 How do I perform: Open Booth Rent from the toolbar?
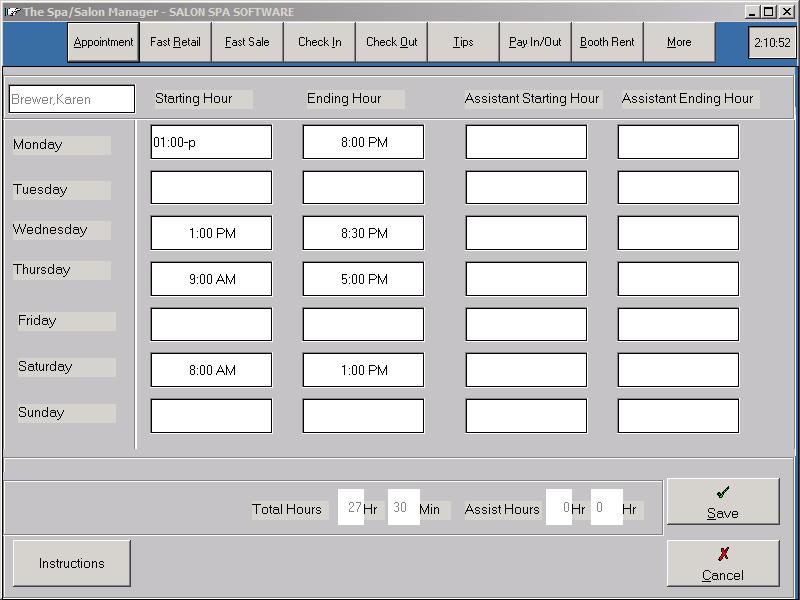click(607, 42)
